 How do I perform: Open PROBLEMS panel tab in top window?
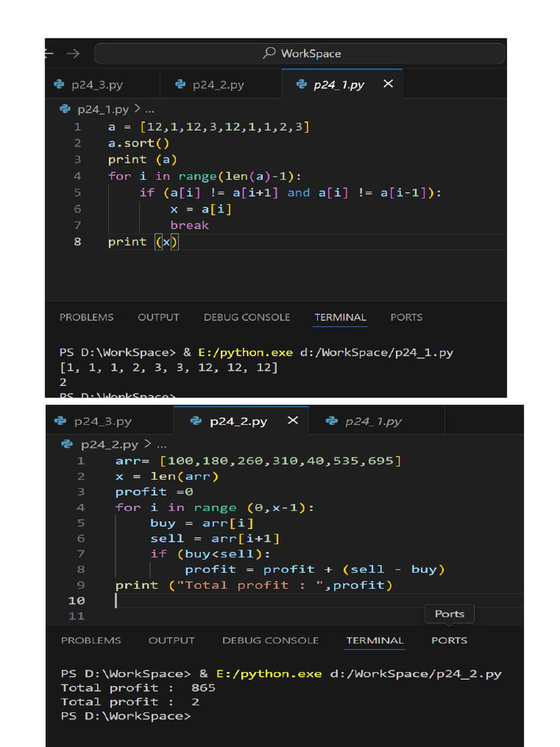86,317
